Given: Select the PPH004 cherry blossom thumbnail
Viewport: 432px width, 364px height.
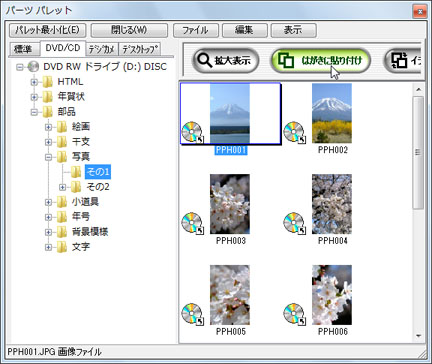Looking at the screenshot, I should (332, 204).
